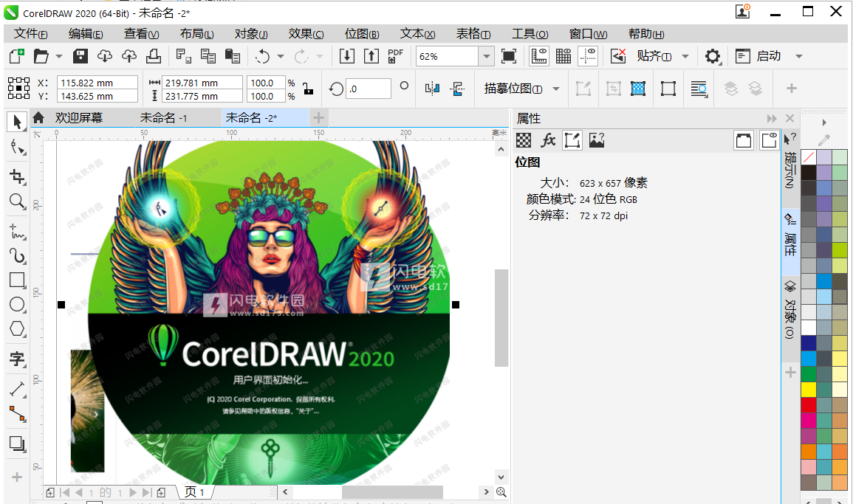Toggle scroll/tabbed mode in Properties docker
The width and height of the screenshot is (853, 504).
(x=743, y=140)
